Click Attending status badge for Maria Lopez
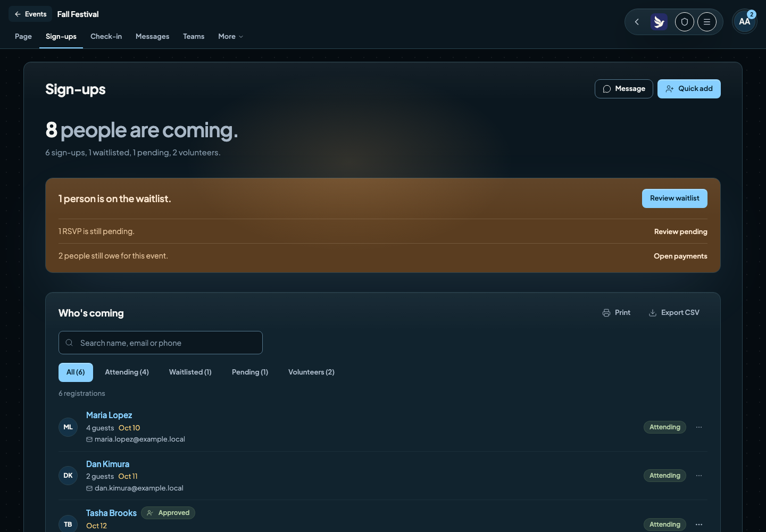Viewport: 766px width, 532px height. click(665, 427)
